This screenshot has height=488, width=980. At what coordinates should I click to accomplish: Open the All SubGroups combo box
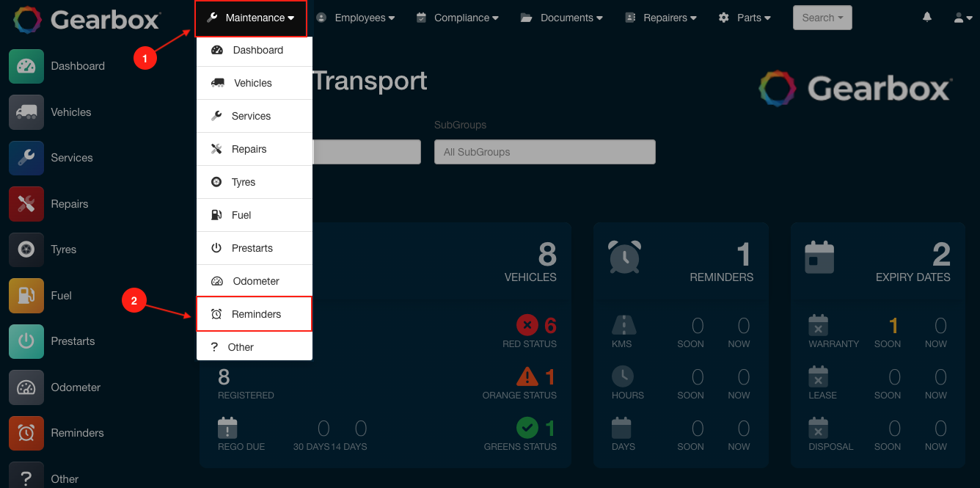(x=544, y=152)
